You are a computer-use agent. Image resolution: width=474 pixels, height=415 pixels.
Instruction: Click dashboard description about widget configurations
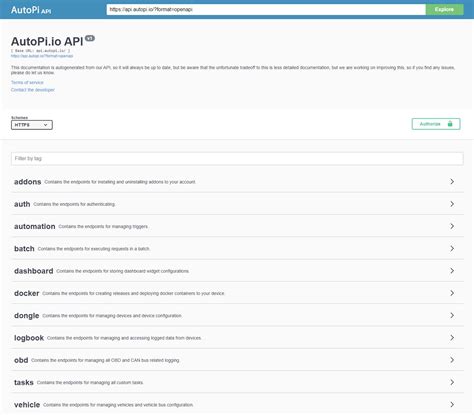click(x=123, y=271)
